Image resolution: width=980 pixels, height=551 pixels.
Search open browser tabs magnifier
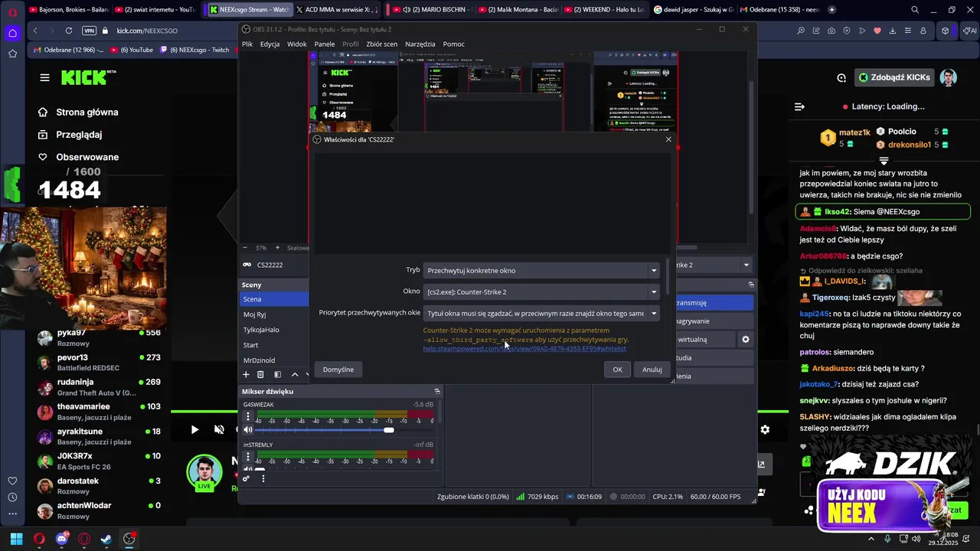pos(915,10)
